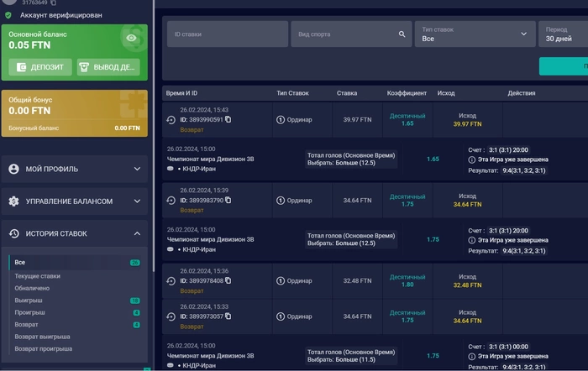
Task: Select the Выигрыш filter
Action: (x=29, y=300)
